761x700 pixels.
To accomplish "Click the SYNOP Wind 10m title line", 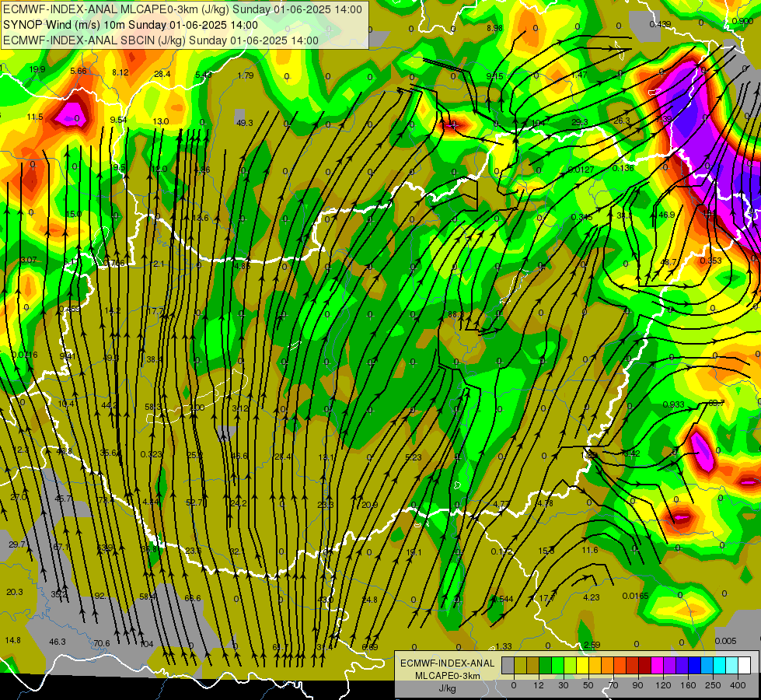I will [x=131, y=25].
